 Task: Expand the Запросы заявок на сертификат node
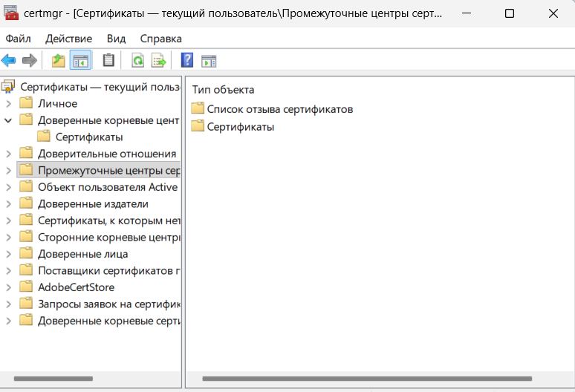pos(9,304)
